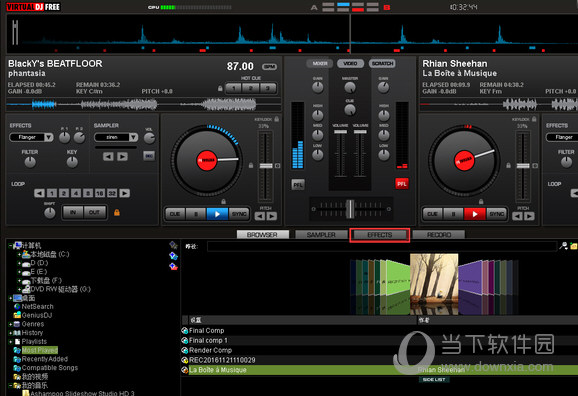Toggle left deck keylock padlock

(x=276, y=119)
